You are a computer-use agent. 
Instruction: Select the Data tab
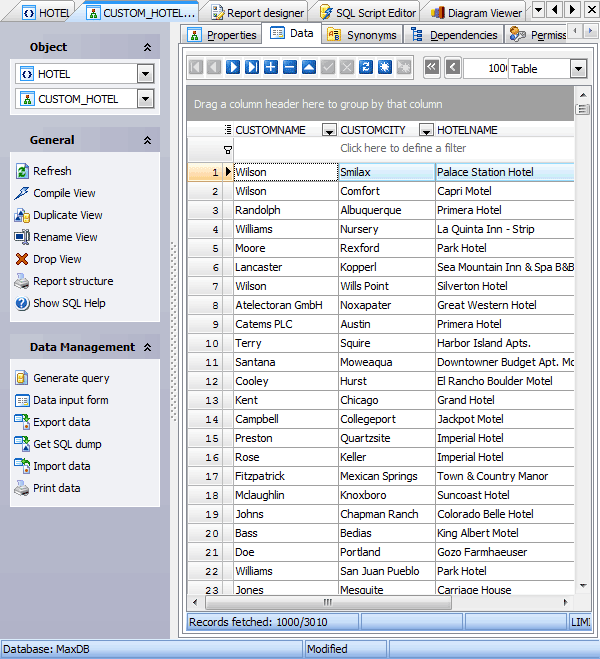click(292, 33)
